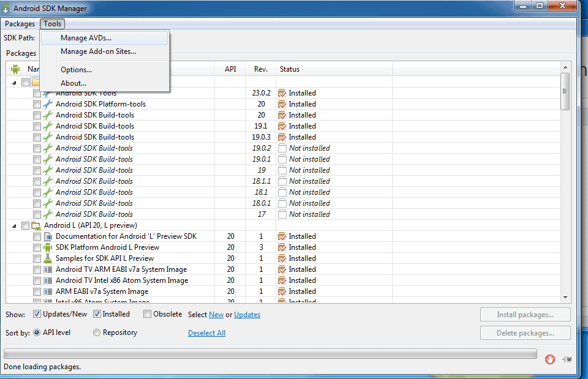Open the Manage AVDs menu entry
The width and height of the screenshot is (588, 379).
coord(104,38)
